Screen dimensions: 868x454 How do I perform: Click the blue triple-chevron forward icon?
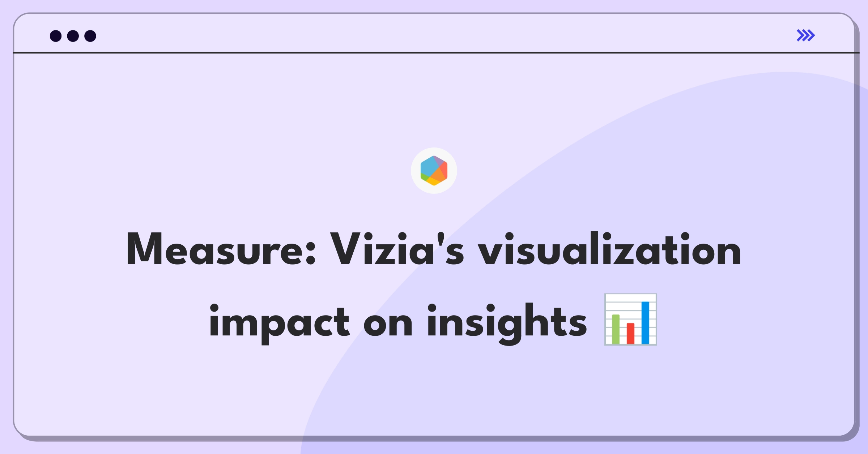(806, 35)
